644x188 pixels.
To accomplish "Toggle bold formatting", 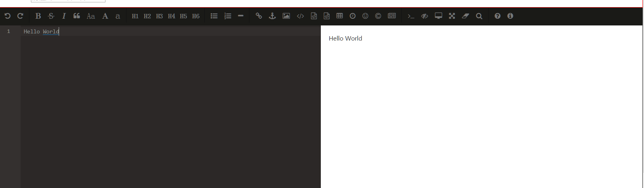I will (x=38, y=16).
